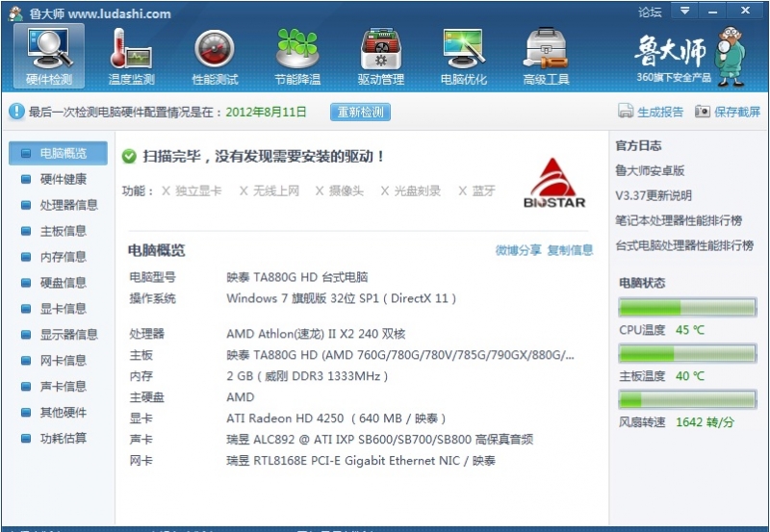Image resolution: width=770 pixels, height=532 pixels.
Task: Open the 高级工具 advanced tools icon
Action: tap(546, 55)
